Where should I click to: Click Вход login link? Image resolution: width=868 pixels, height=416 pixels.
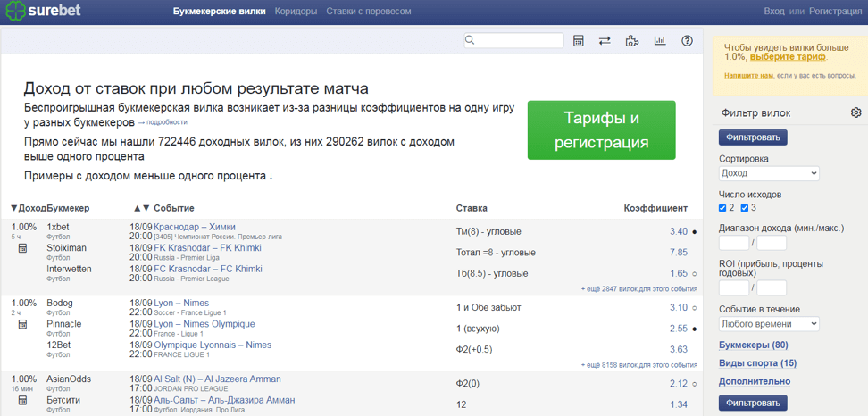click(774, 11)
